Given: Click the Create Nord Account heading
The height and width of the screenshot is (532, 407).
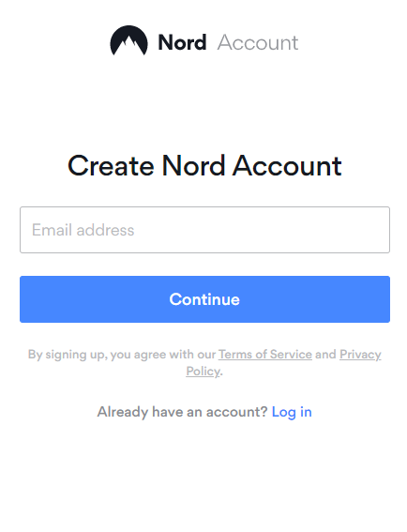Looking at the screenshot, I should click(204, 165).
